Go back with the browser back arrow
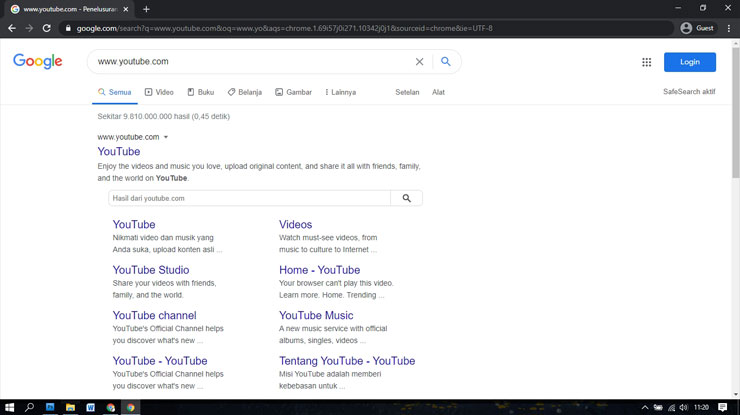 (x=12, y=28)
